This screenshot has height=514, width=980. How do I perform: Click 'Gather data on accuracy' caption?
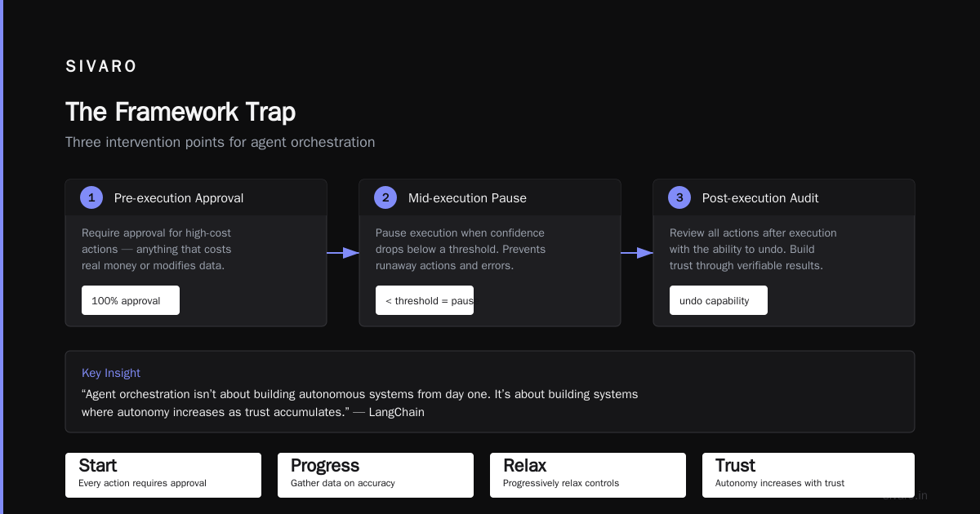pyautogui.click(x=343, y=483)
